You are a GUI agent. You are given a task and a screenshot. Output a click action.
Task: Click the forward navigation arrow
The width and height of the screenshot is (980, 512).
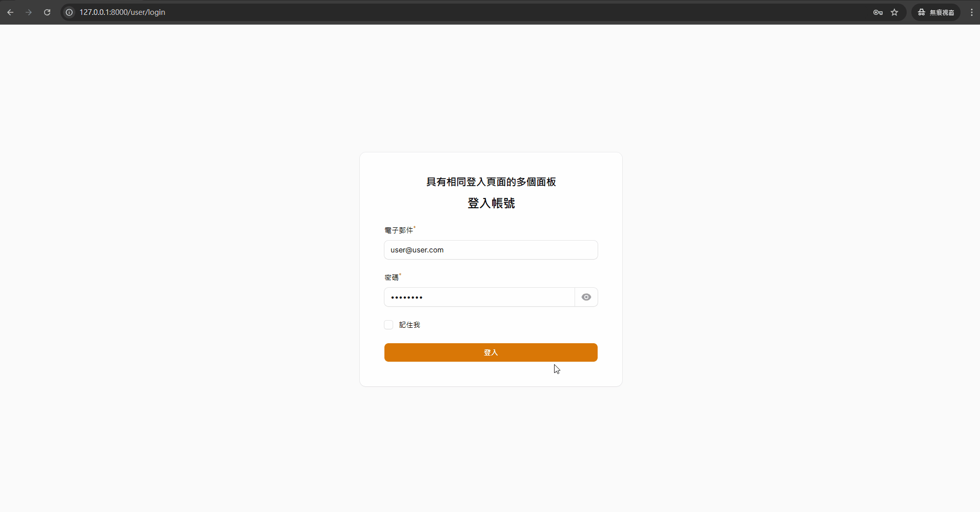(x=29, y=12)
